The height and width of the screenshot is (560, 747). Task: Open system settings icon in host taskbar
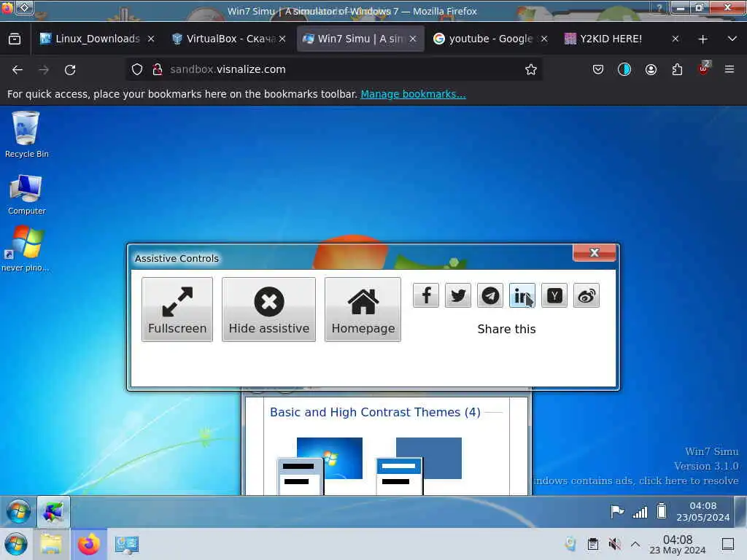(127, 544)
